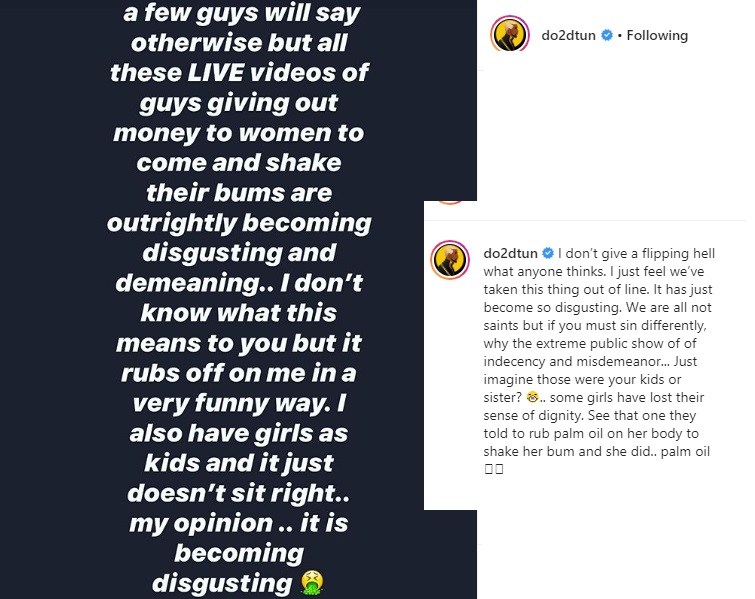
Task: Click the "very funny way. I" line
Action: click(x=238, y=403)
